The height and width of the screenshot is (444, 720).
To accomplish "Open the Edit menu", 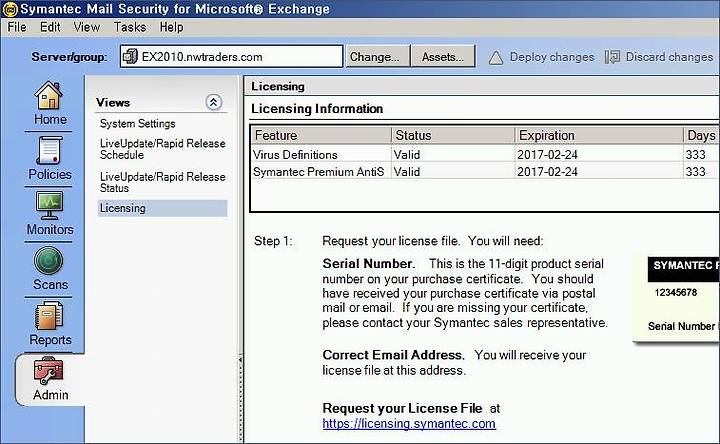I will pos(50,27).
